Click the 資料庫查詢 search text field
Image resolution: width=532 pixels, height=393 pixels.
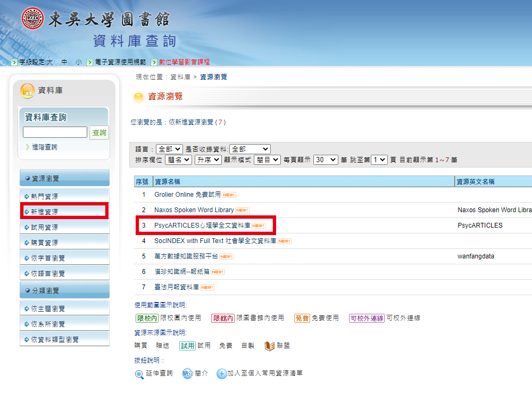pos(55,132)
